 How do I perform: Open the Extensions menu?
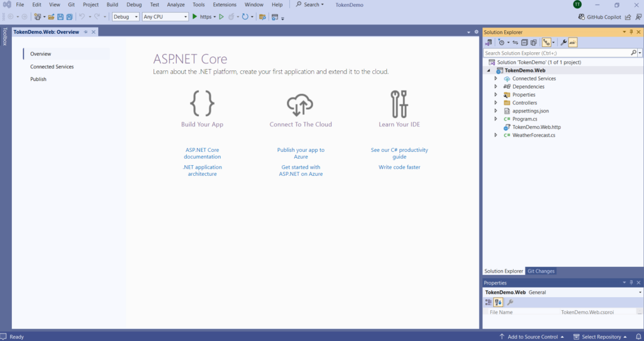coord(225,4)
